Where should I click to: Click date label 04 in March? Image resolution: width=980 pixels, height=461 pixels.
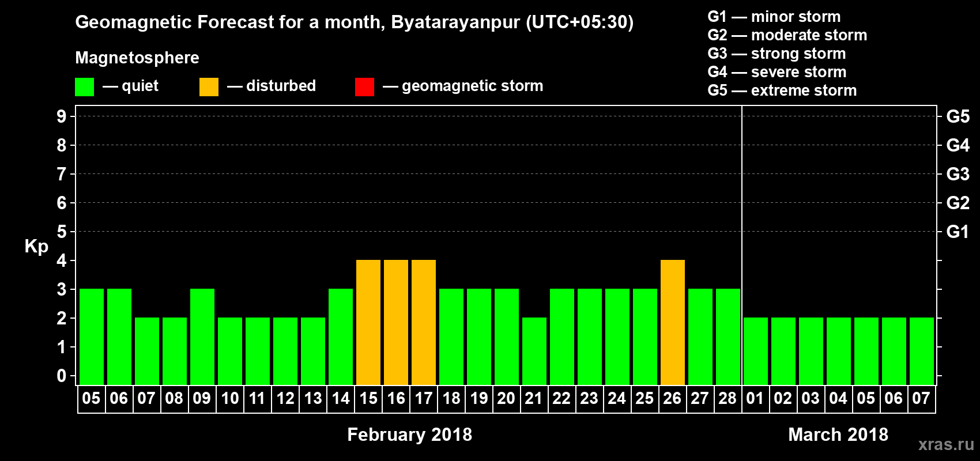click(839, 398)
